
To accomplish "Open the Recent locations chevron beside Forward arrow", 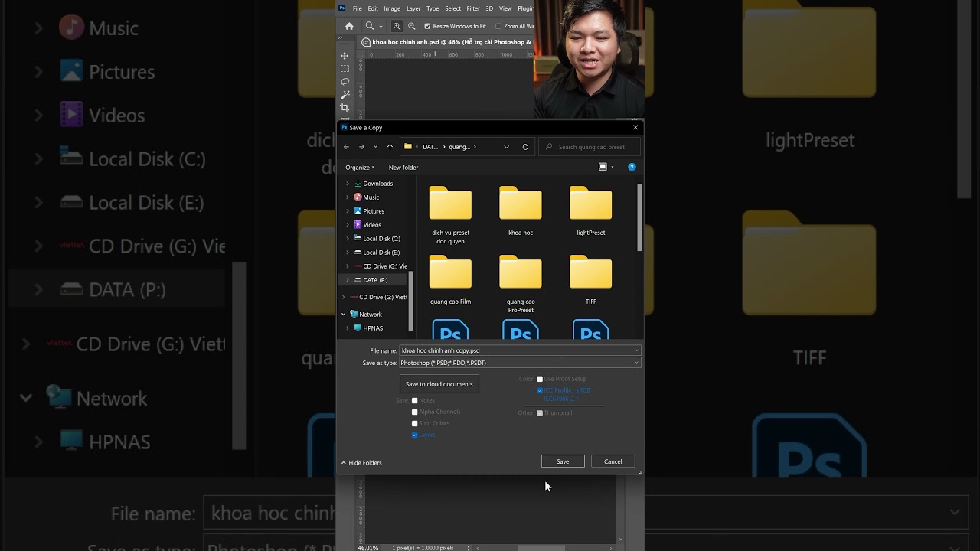I will pos(375,147).
